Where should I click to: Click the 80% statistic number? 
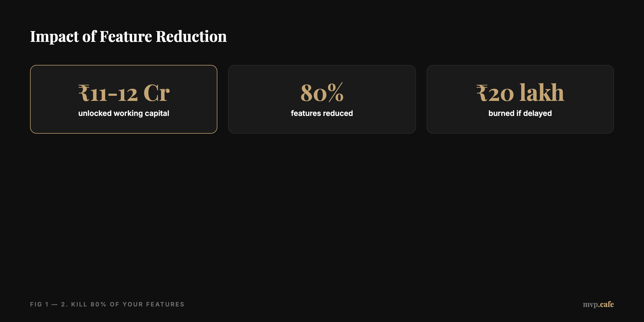point(322,93)
